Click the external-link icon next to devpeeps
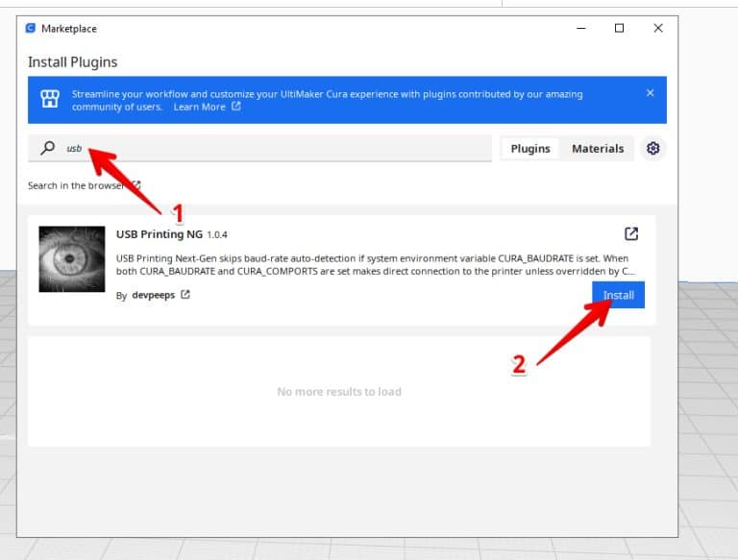Viewport: 738px width, 560px height. pyautogui.click(x=185, y=295)
